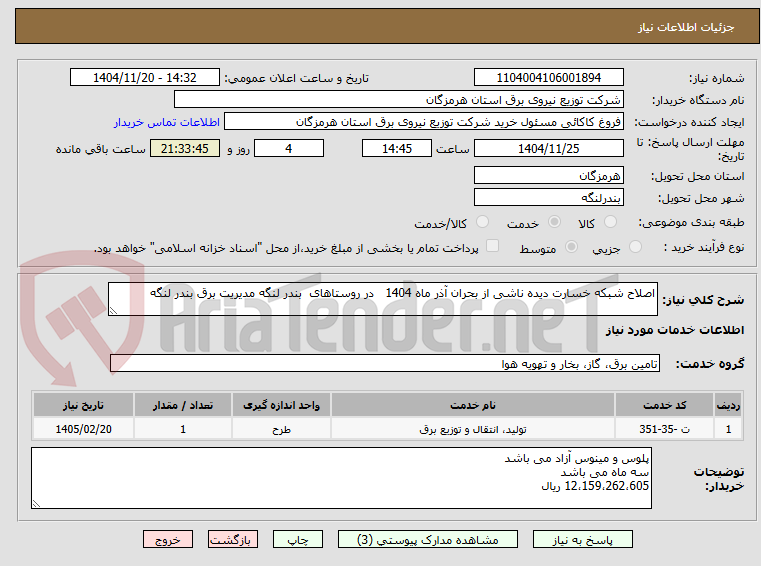Click the need date cell 1405/02/20
This screenshot has height=566, width=761.
click(83, 429)
